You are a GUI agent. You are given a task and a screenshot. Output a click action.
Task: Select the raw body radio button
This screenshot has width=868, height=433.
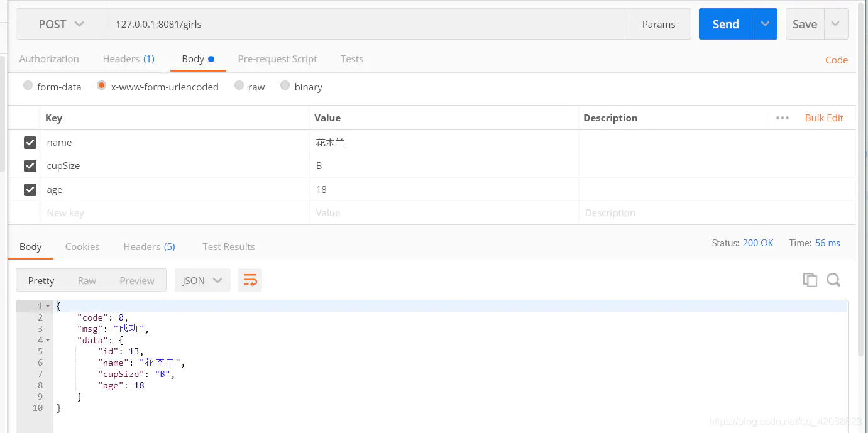(x=239, y=85)
